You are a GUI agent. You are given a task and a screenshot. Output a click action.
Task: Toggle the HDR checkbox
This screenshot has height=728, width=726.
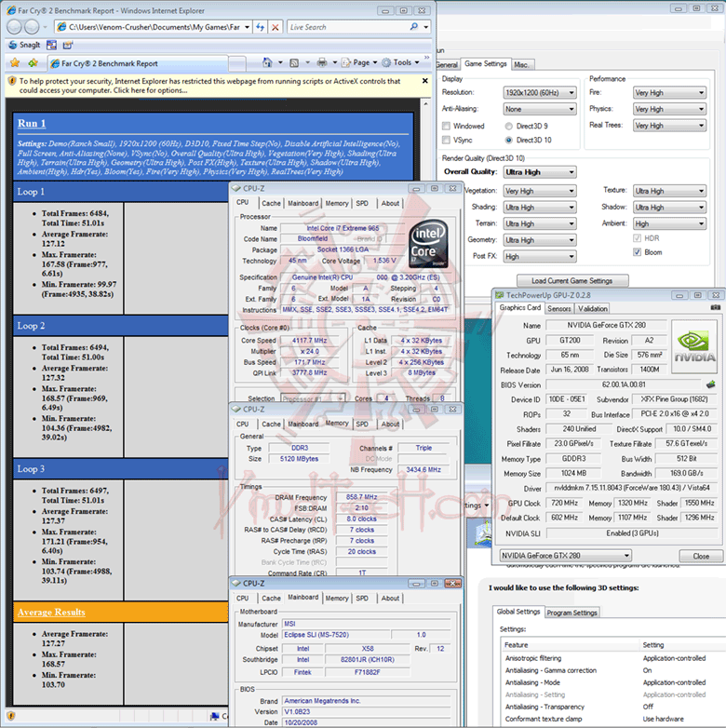point(638,238)
